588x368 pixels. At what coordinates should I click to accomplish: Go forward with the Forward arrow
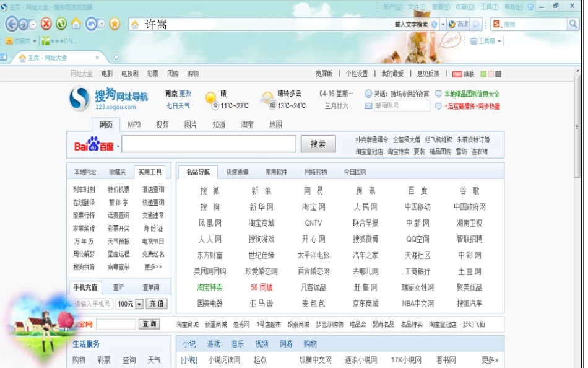(x=24, y=24)
